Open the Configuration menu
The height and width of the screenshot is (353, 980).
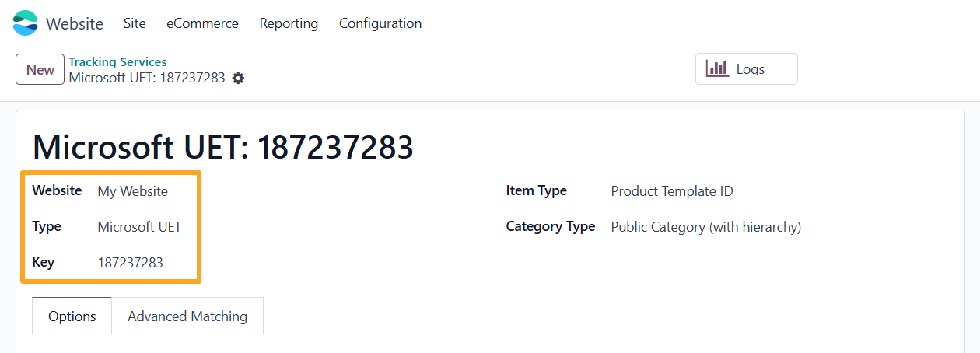point(380,23)
